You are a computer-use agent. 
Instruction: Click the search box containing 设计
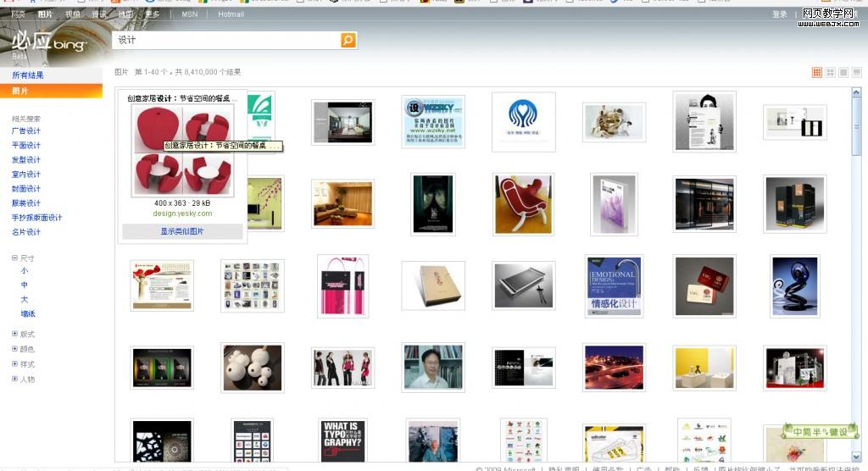click(x=225, y=41)
